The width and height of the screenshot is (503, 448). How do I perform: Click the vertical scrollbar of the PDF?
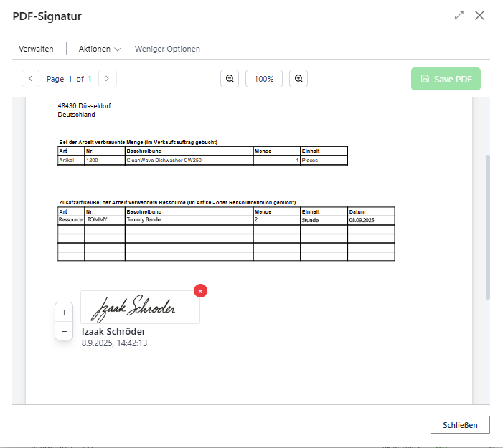pyautogui.click(x=488, y=227)
